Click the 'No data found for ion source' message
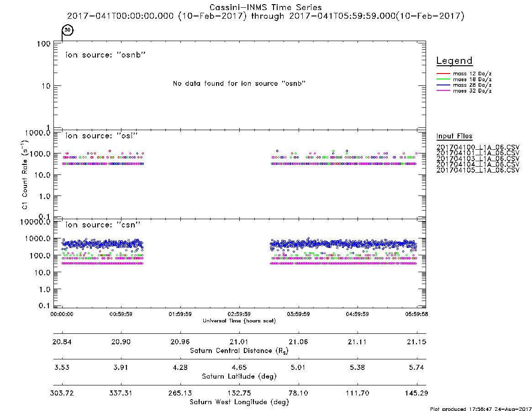 [x=239, y=84]
